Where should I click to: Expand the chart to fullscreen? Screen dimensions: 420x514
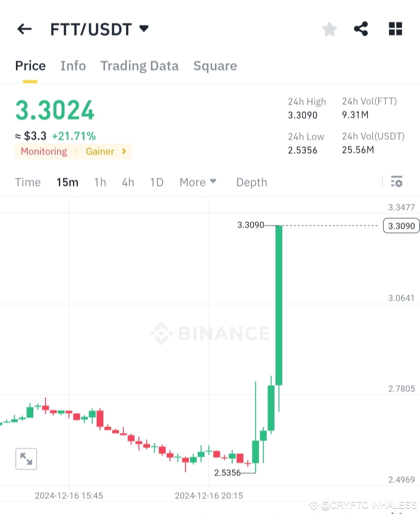(26, 459)
